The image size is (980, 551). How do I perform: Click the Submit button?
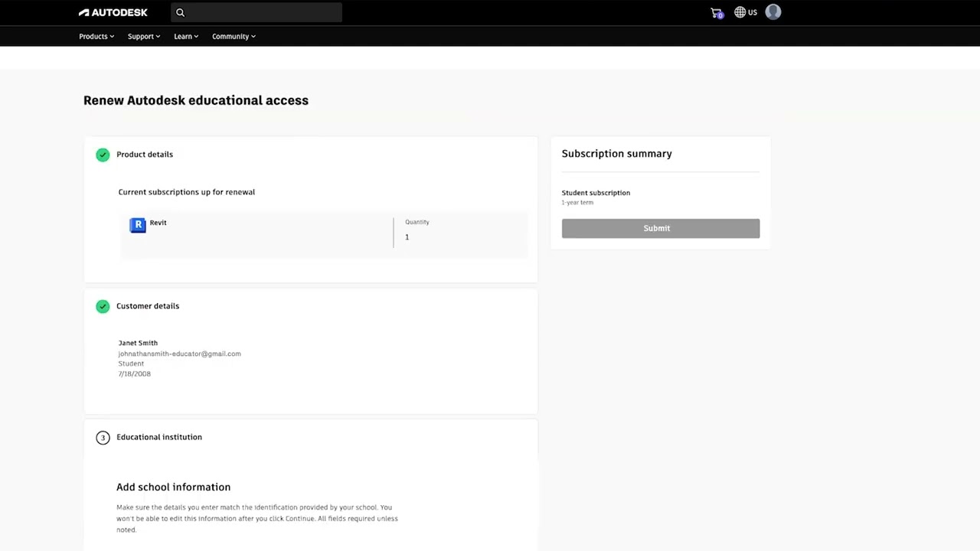pyautogui.click(x=661, y=228)
